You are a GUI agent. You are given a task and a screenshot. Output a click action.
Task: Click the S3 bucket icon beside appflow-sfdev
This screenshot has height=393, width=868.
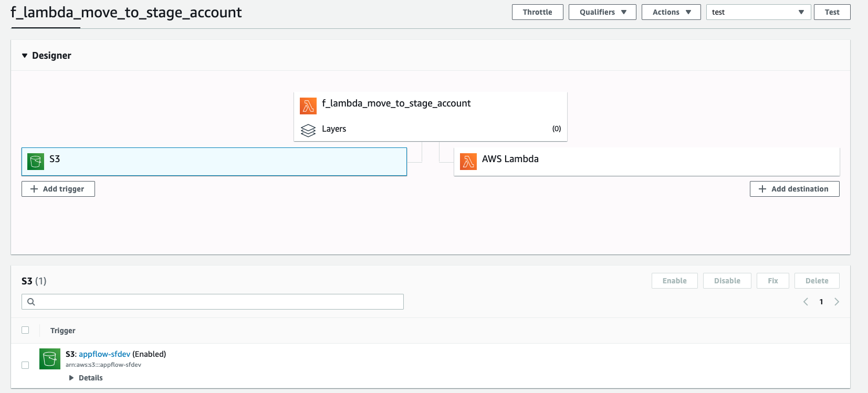(x=50, y=359)
